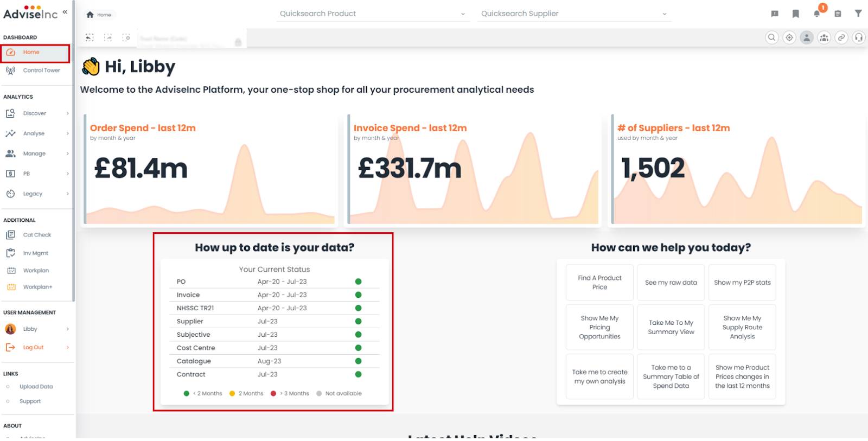Expand the PB sidebar menu
868x441 pixels.
point(36,174)
